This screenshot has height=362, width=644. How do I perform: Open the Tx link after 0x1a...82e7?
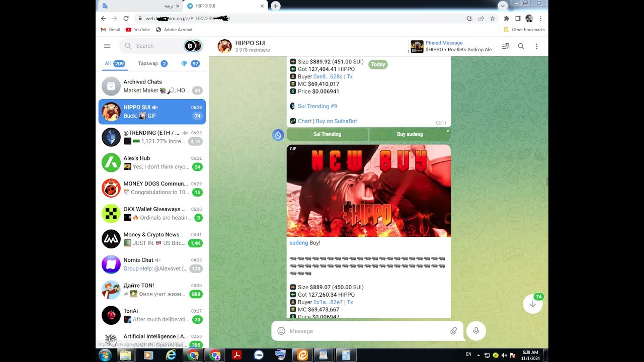(x=350, y=302)
